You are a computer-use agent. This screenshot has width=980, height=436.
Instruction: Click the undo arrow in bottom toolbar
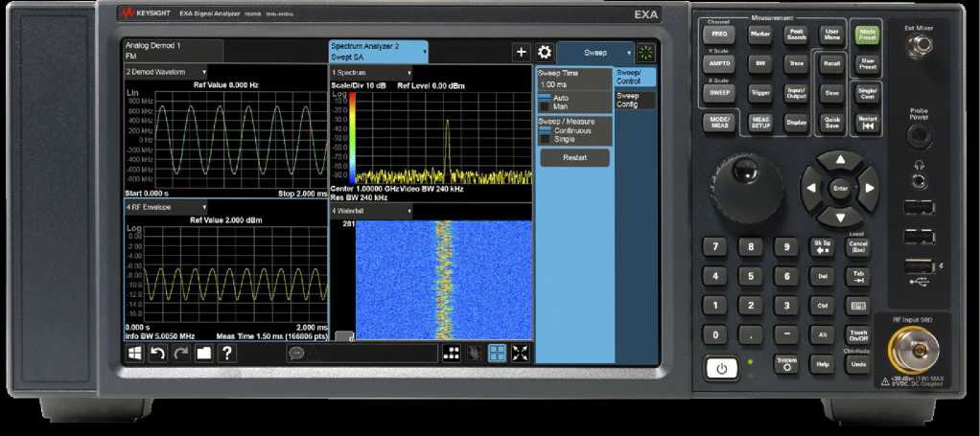coord(157,353)
